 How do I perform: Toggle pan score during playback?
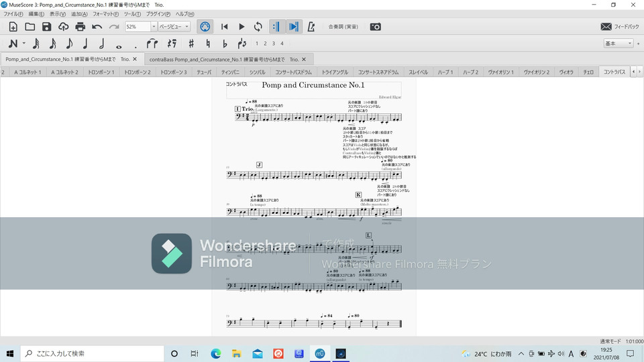click(x=293, y=27)
